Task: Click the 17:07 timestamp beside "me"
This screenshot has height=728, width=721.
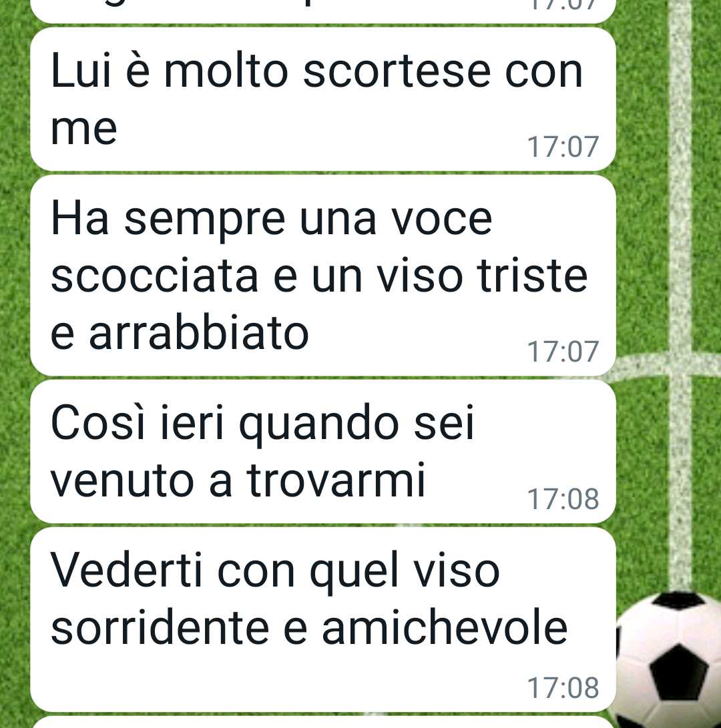Action: click(563, 147)
